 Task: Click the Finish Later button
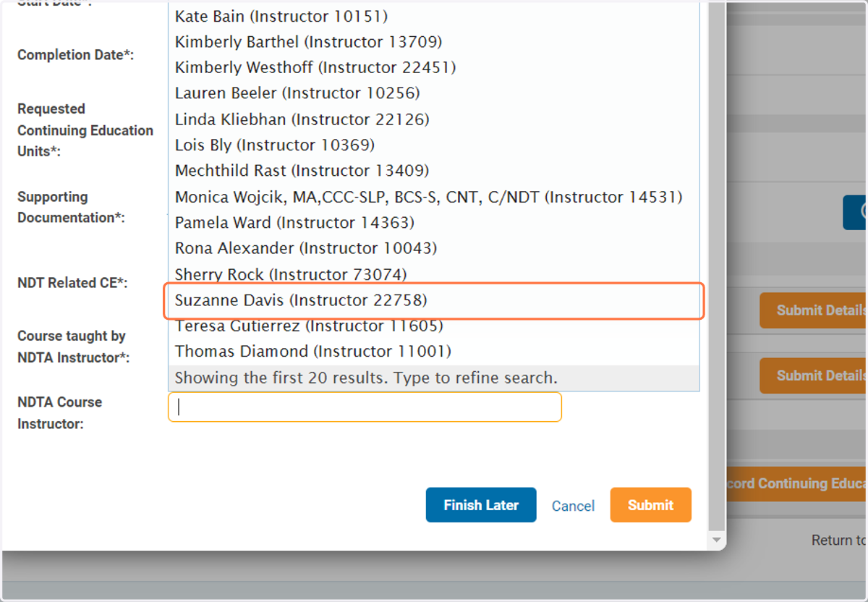click(x=481, y=505)
